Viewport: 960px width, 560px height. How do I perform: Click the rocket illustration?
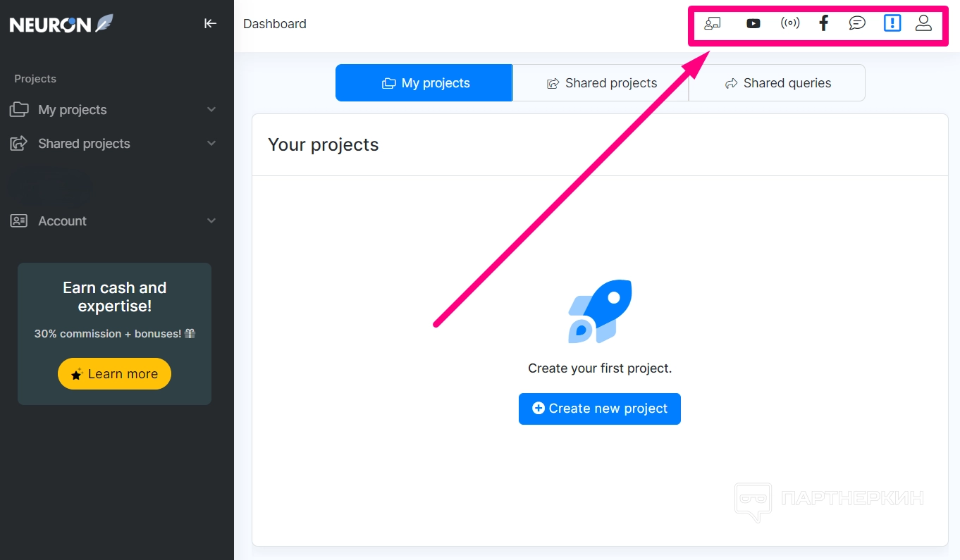click(600, 311)
